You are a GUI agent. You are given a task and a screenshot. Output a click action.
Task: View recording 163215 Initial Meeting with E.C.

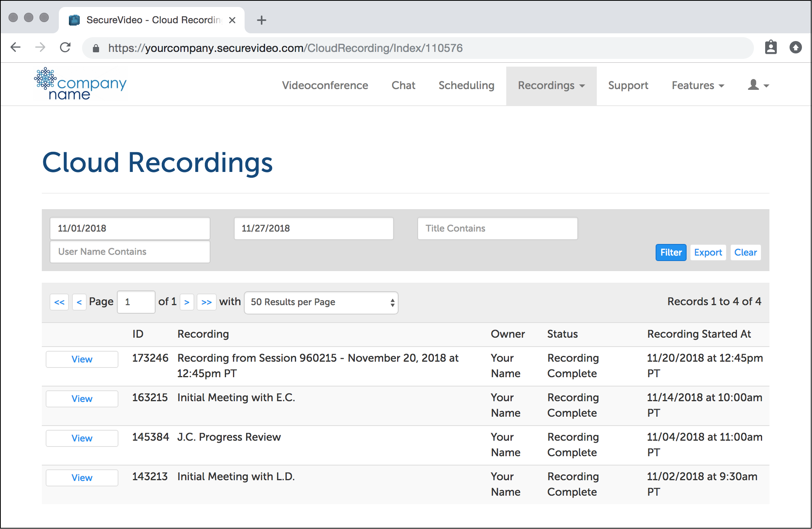point(82,399)
